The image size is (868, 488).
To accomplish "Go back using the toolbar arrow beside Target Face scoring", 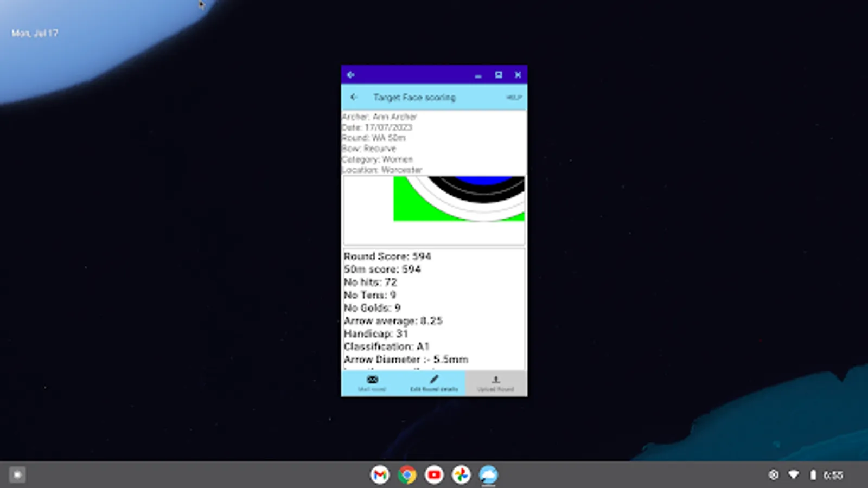I will point(354,97).
